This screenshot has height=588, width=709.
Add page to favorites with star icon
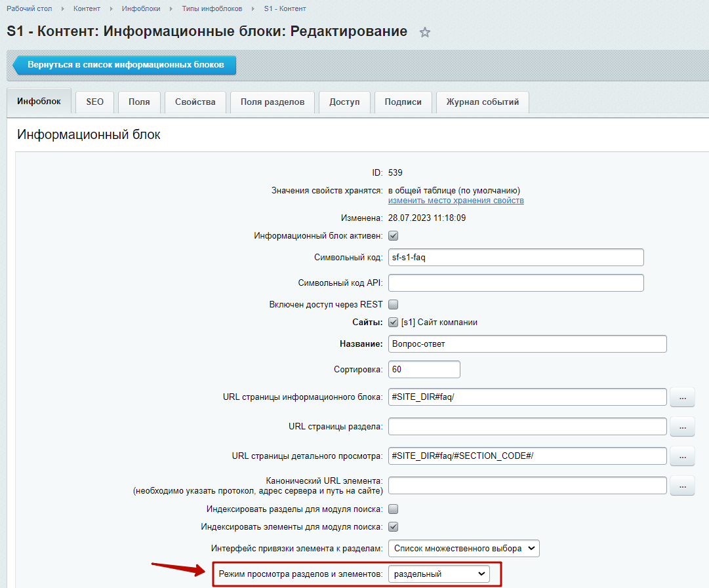coord(425,32)
